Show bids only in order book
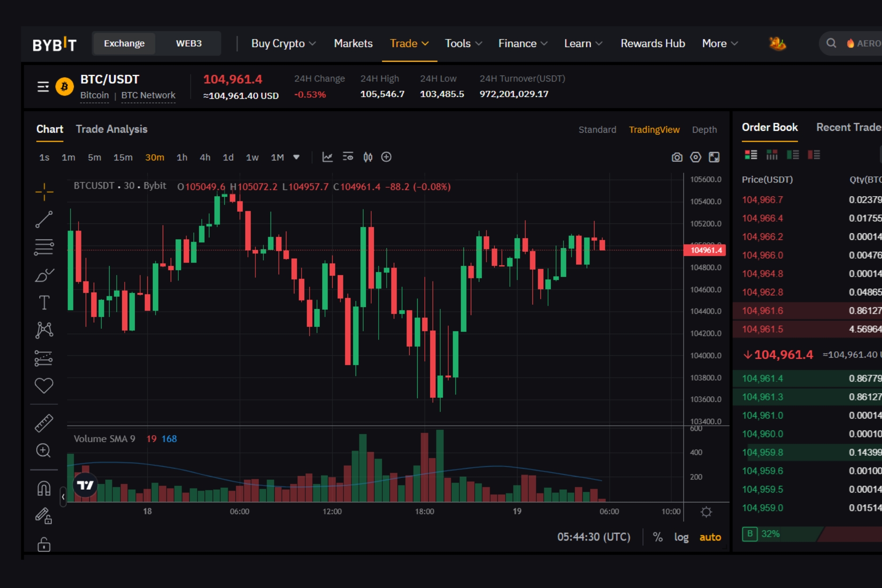The image size is (882, 588). (x=793, y=155)
